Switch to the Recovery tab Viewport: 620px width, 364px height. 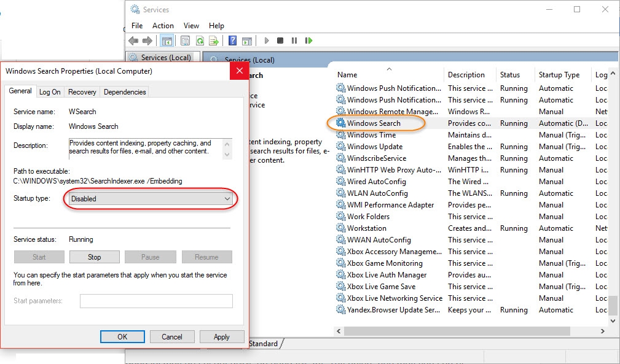[82, 92]
